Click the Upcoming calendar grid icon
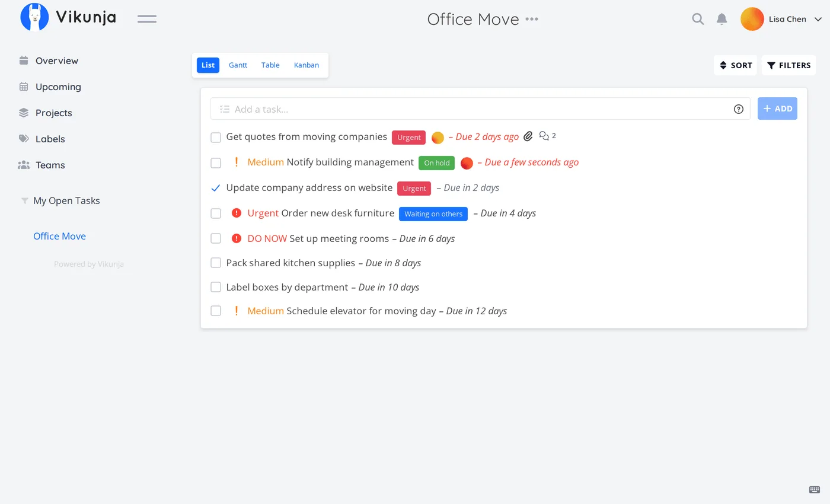 (x=24, y=87)
